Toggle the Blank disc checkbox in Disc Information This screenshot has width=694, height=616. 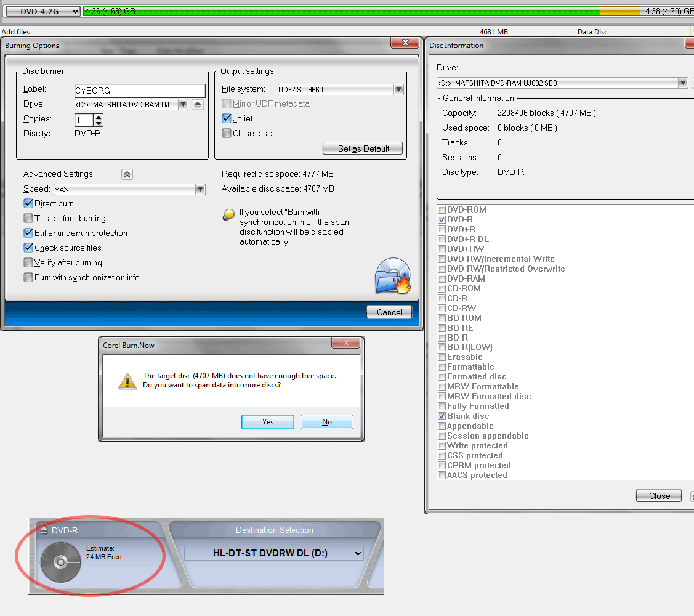(x=442, y=416)
